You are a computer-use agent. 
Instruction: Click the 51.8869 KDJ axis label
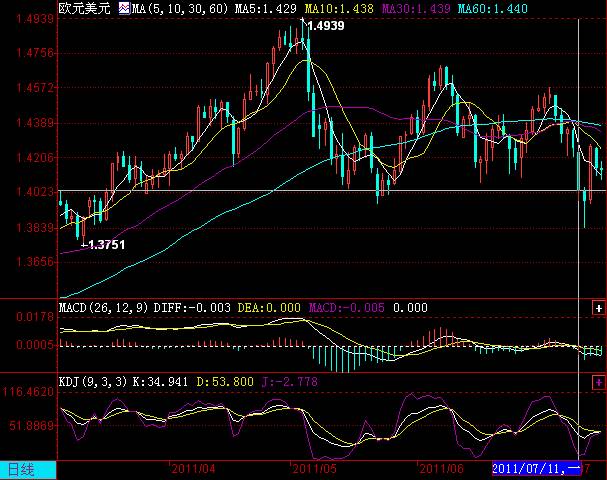tap(32, 426)
